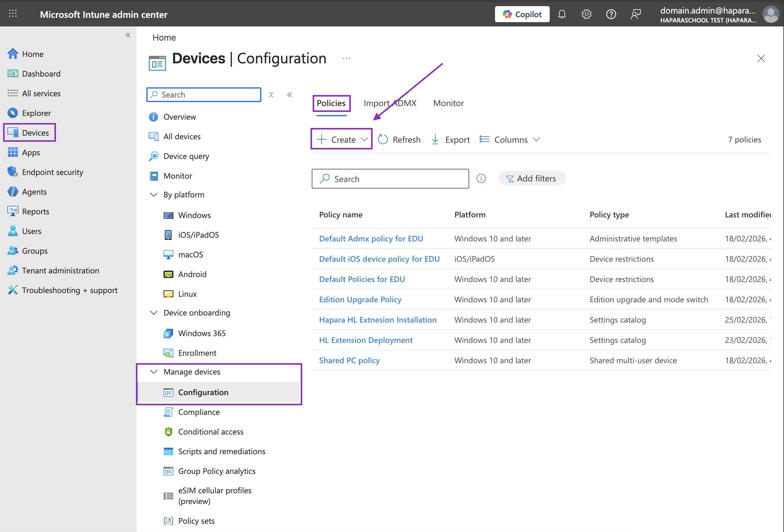Viewport: 784px width, 532px height.
Task: Clear the Devices menu search
Action: [x=271, y=95]
